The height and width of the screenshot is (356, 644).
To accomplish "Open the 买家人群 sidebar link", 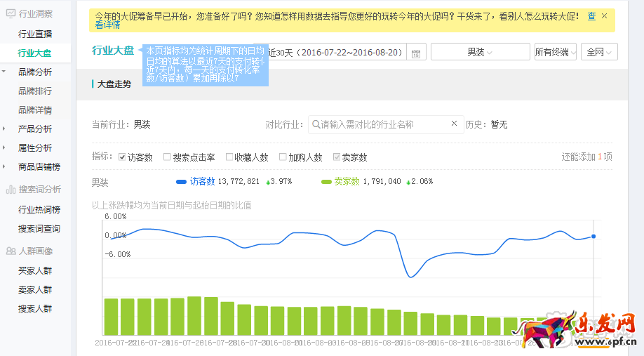I will click(x=35, y=270).
